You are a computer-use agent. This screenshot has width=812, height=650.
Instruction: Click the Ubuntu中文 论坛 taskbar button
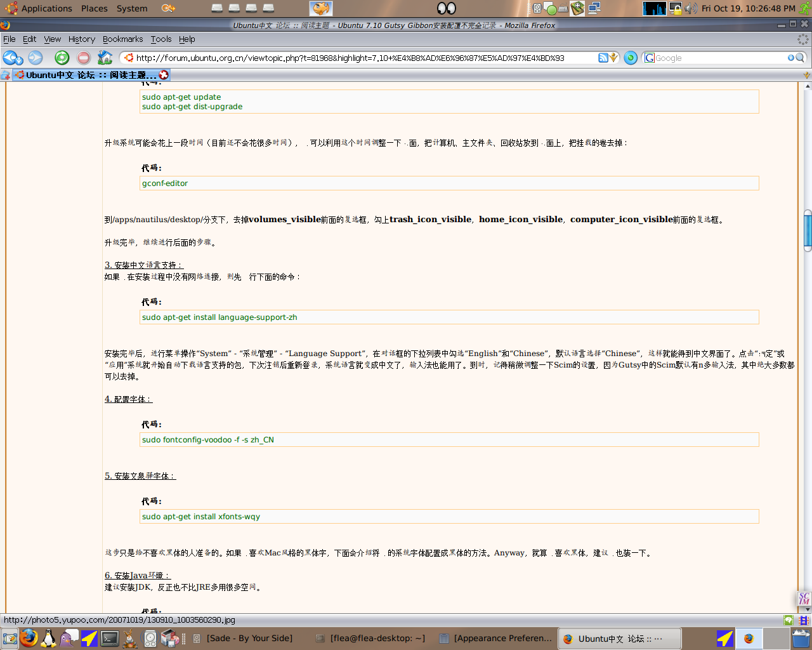pos(620,639)
